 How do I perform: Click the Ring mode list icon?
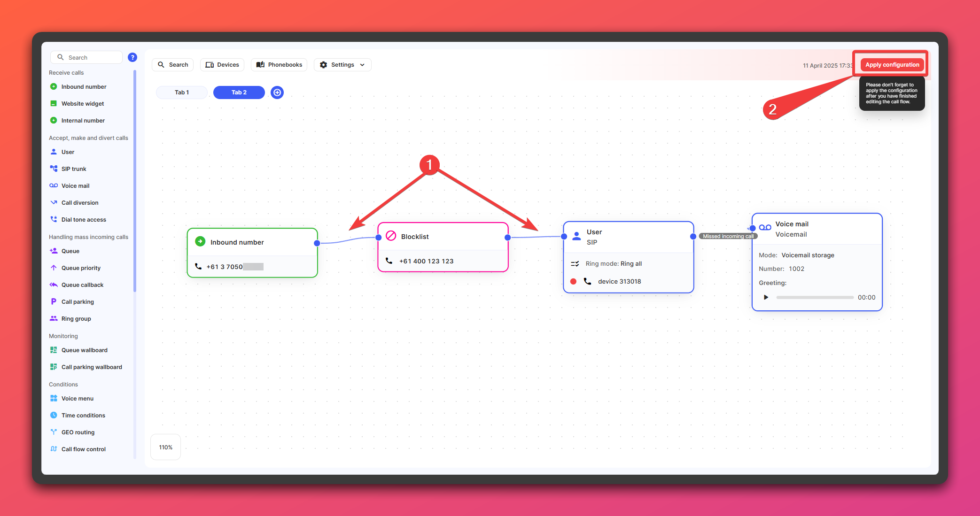coord(575,263)
